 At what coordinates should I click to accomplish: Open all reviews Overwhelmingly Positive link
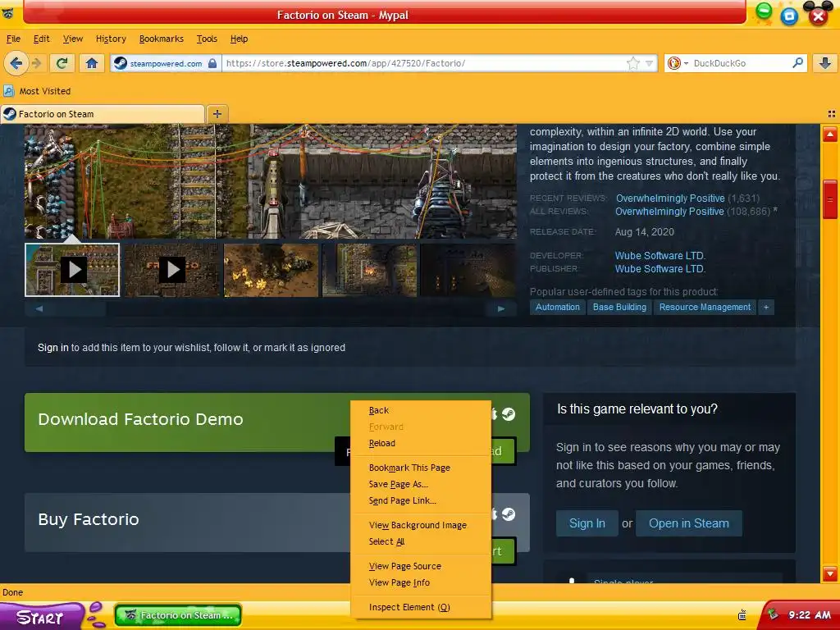[x=669, y=212]
